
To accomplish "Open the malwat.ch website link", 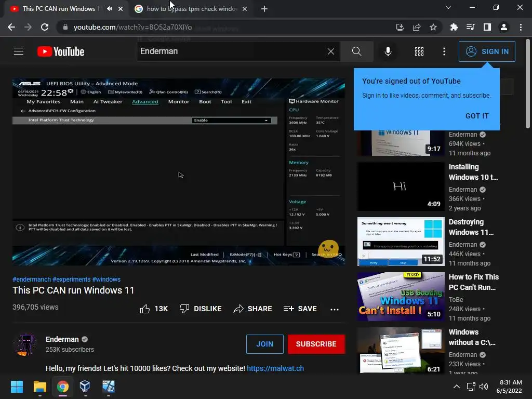I will (x=275, y=368).
